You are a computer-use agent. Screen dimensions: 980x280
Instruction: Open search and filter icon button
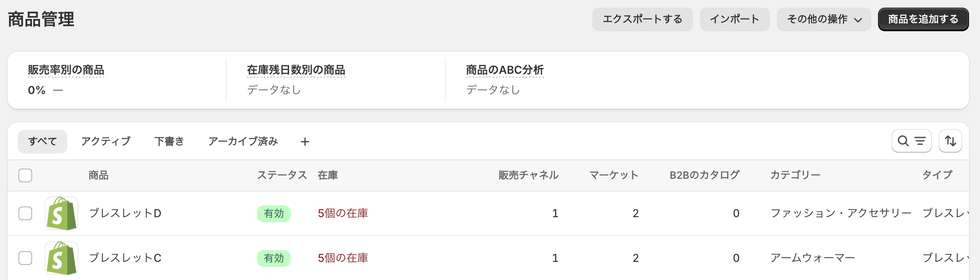click(x=911, y=141)
